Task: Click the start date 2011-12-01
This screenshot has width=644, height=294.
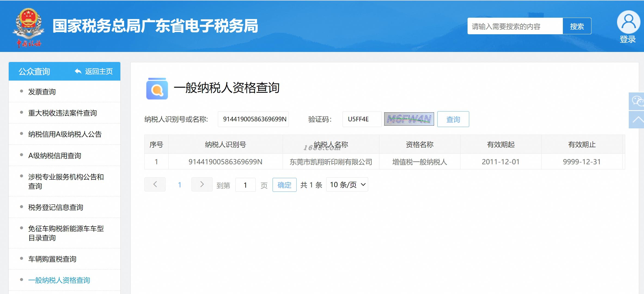Action: (x=501, y=162)
